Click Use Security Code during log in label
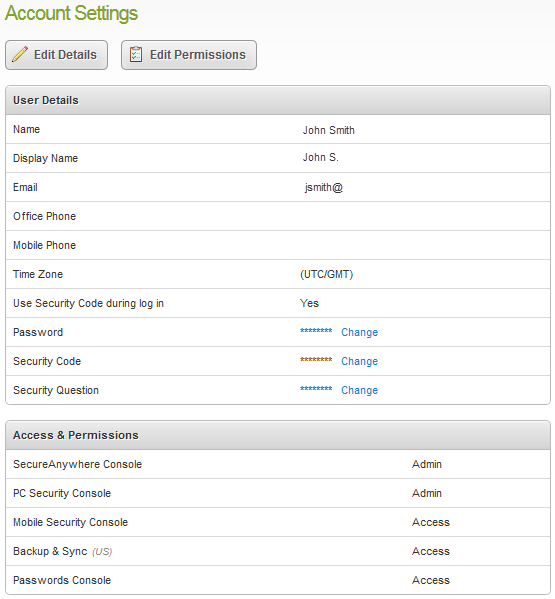 tap(88, 303)
